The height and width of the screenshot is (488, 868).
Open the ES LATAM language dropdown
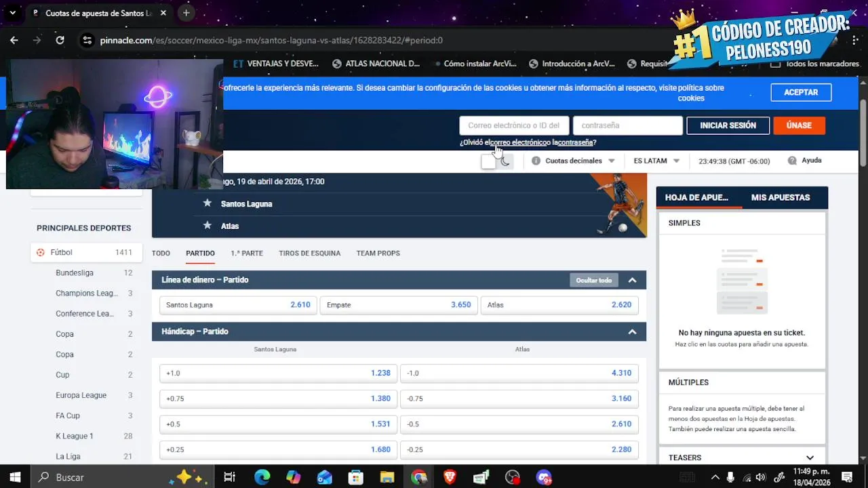pos(656,161)
